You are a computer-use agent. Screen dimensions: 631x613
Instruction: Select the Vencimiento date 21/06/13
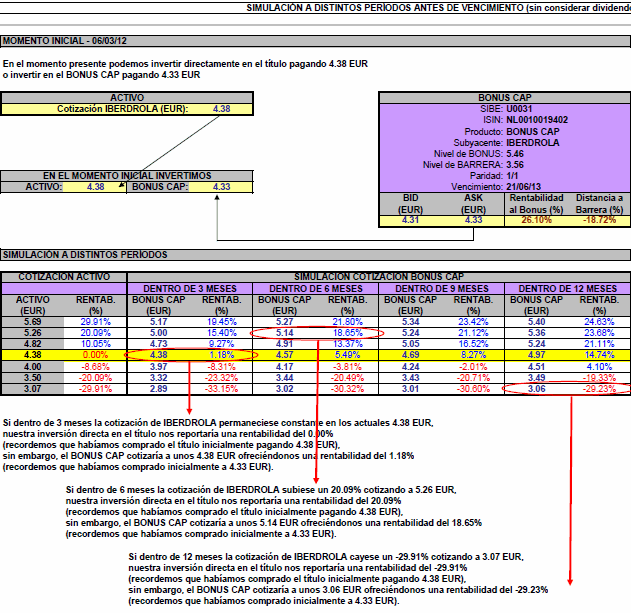tap(524, 187)
